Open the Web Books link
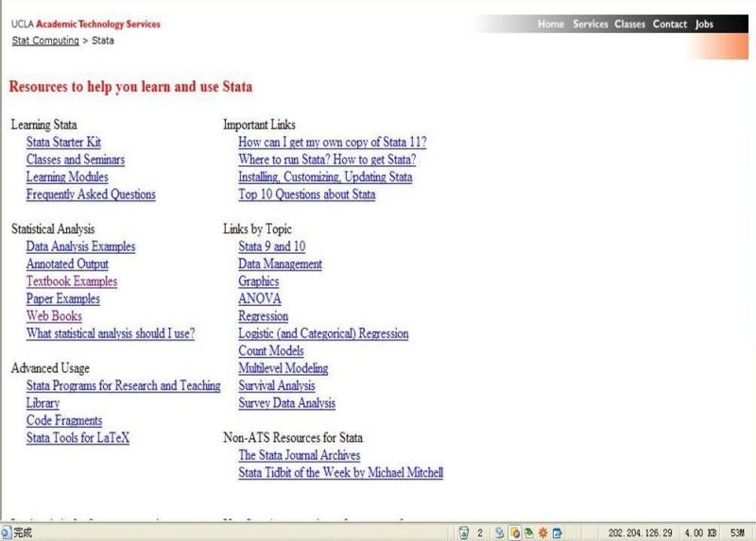756x541 pixels. 54,316
